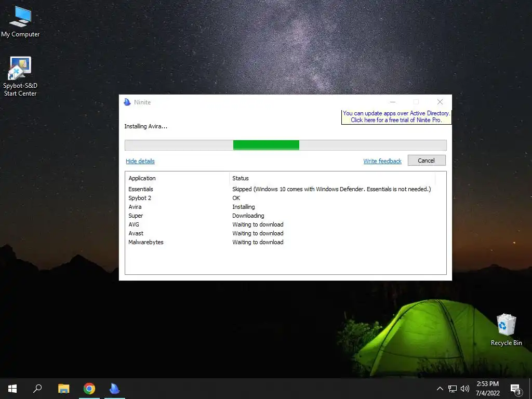Show hidden system tray icons
Image resolution: width=532 pixels, height=399 pixels.
[440, 389]
